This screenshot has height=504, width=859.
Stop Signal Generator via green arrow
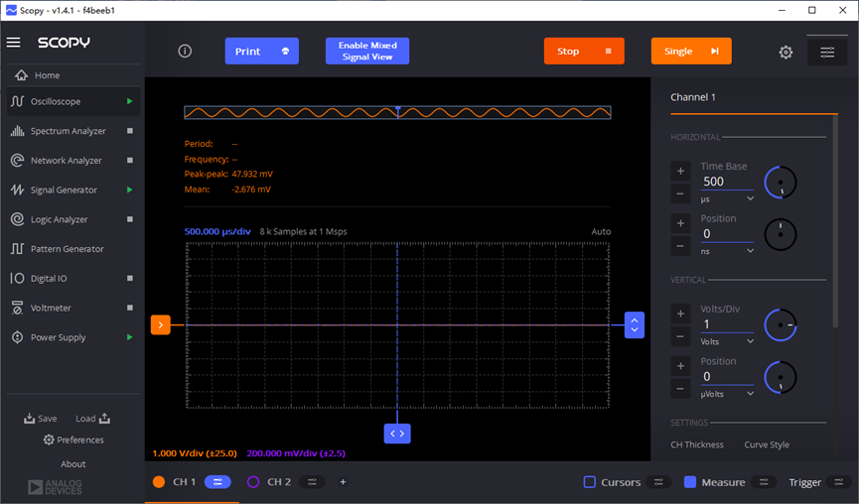click(130, 189)
